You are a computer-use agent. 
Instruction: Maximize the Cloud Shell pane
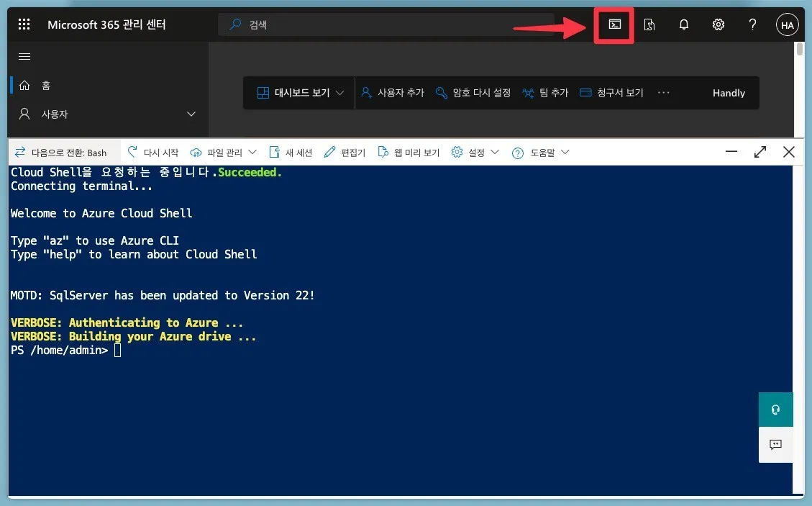point(759,152)
